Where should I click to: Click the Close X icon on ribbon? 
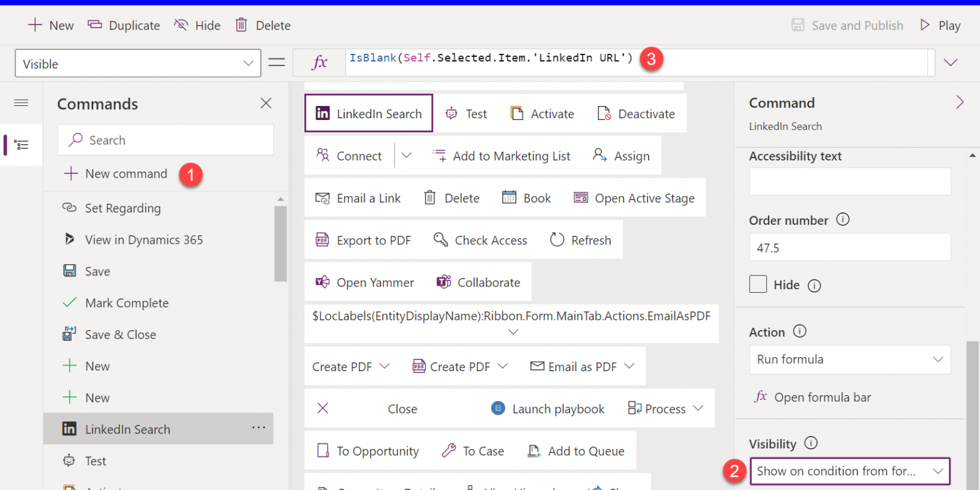click(323, 408)
